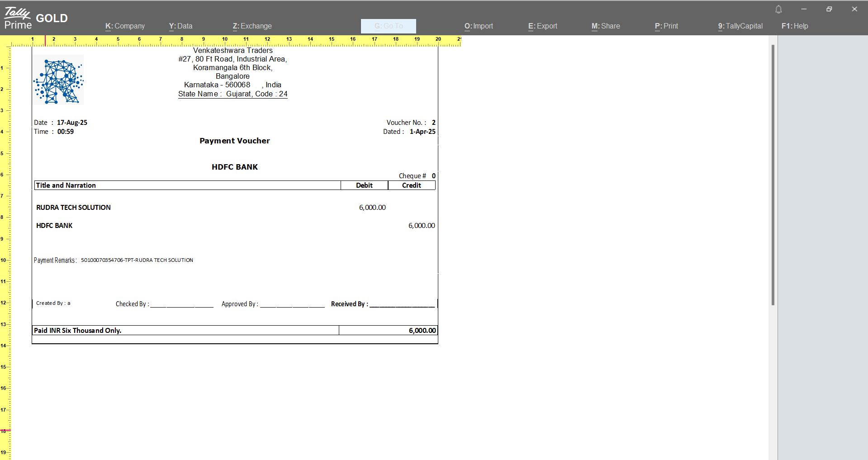868x460 pixels.
Task: Open the K: Company menu
Action: point(125,26)
